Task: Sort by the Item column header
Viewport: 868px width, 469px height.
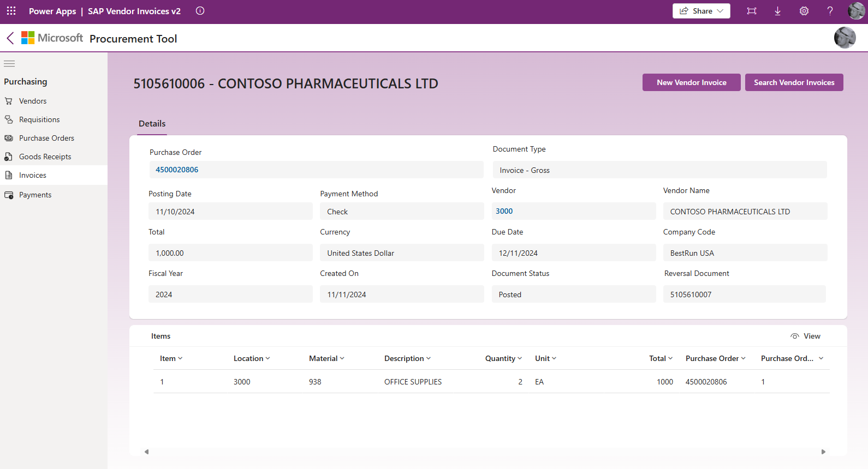Action: pyautogui.click(x=171, y=358)
